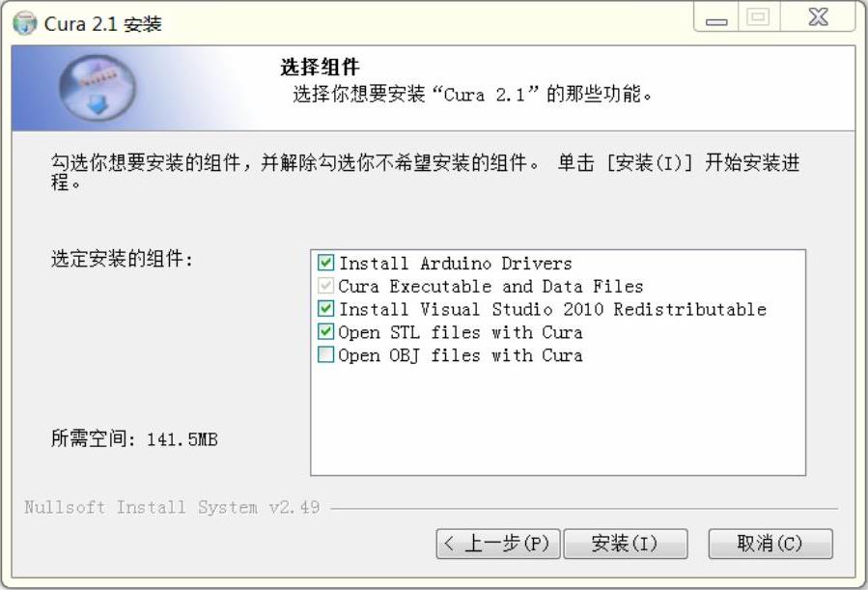
Task: Uncheck the Install Arduino Drivers checkbox
Action: (326, 263)
